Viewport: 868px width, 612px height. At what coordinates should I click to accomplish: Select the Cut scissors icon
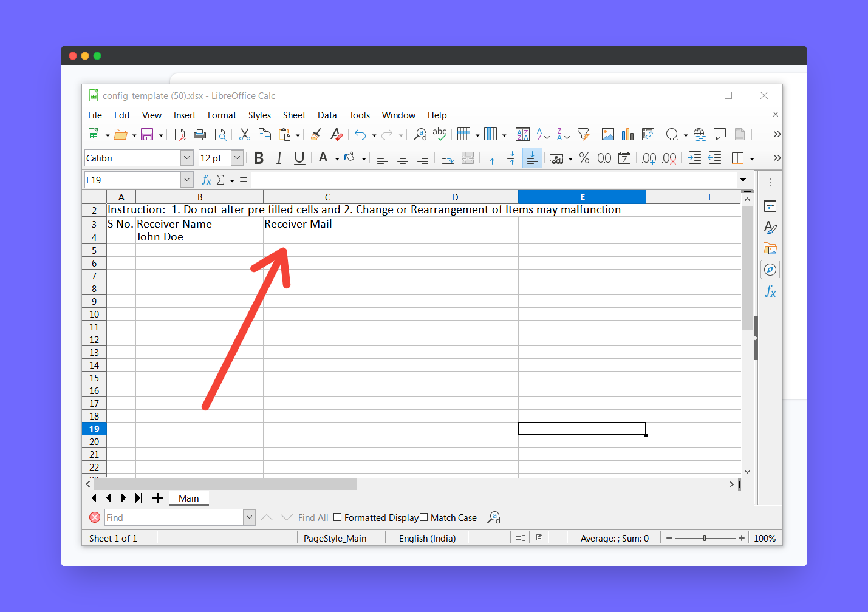[x=245, y=134]
